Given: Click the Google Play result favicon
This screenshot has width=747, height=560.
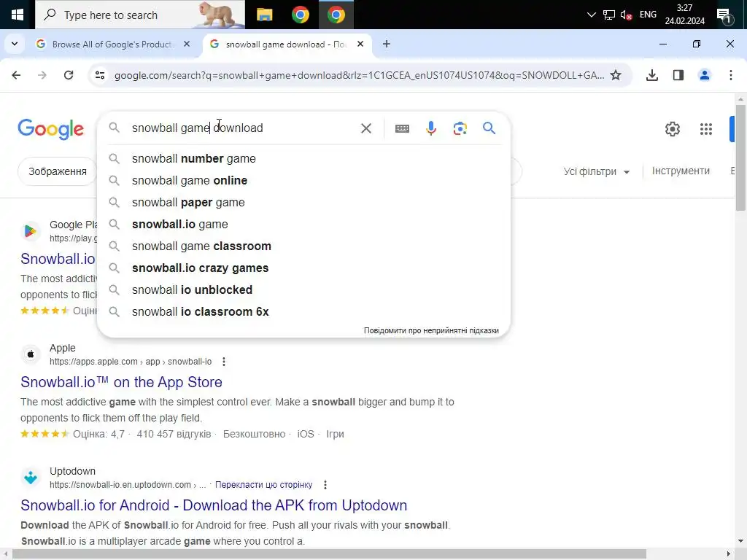Looking at the screenshot, I should tap(31, 231).
